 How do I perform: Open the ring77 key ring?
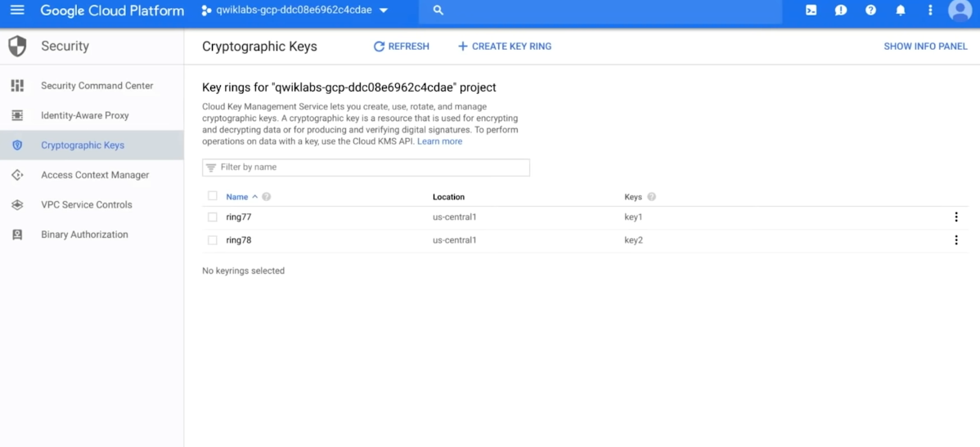click(x=239, y=217)
